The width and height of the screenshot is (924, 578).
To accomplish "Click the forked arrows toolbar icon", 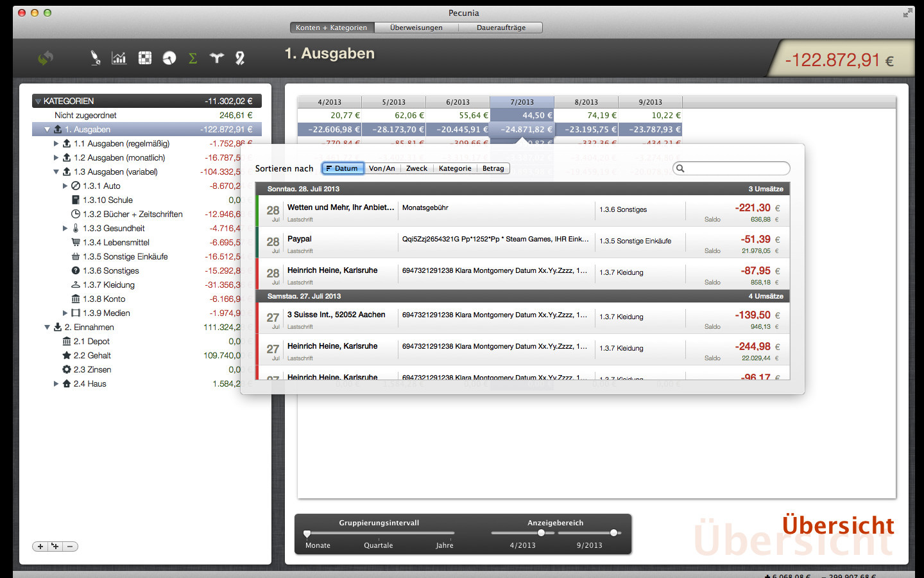I will point(217,58).
